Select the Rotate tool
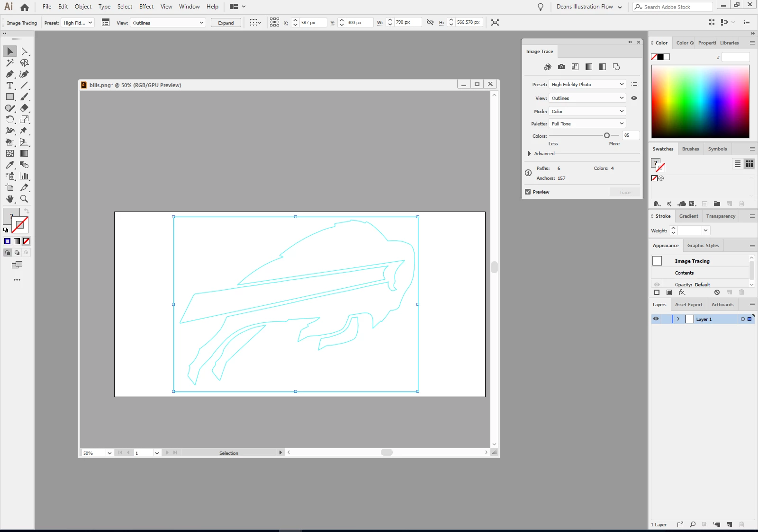This screenshot has height=532, width=758. pyautogui.click(x=10, y=119)
